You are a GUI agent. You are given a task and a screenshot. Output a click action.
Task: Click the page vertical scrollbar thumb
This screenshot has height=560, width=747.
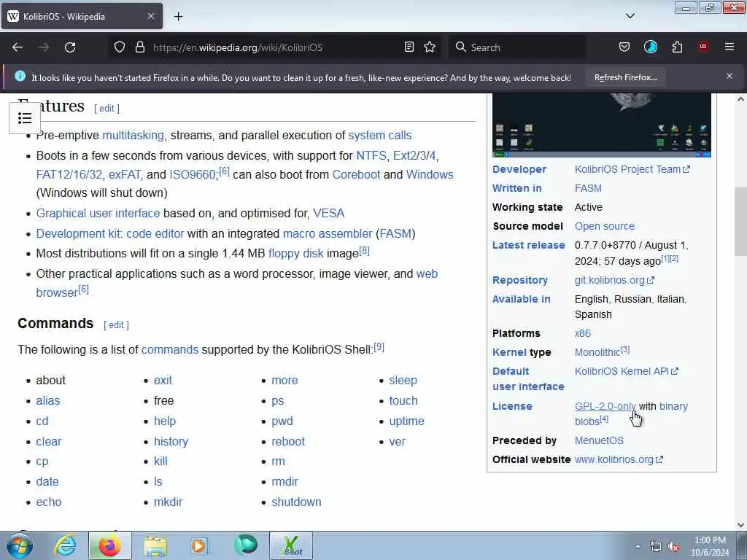point(740,222)
